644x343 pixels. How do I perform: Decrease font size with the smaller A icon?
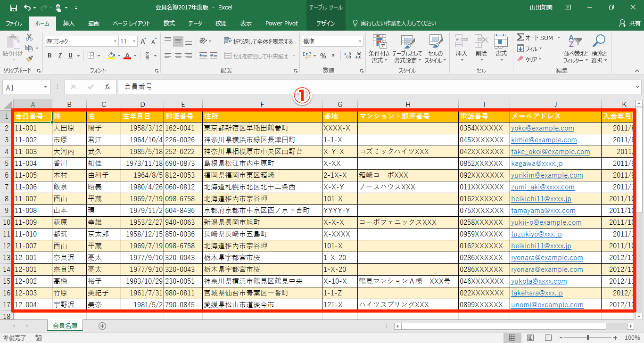pos(154,41)
